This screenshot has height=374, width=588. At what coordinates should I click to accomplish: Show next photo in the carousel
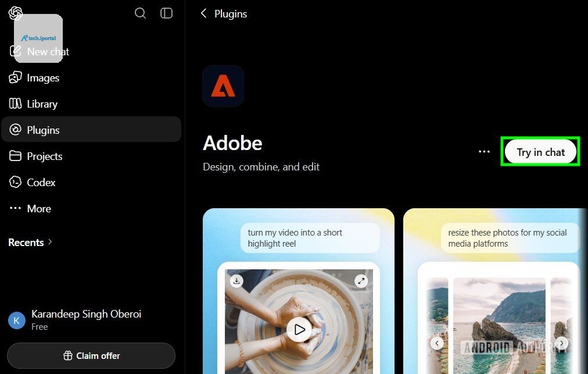561,343
